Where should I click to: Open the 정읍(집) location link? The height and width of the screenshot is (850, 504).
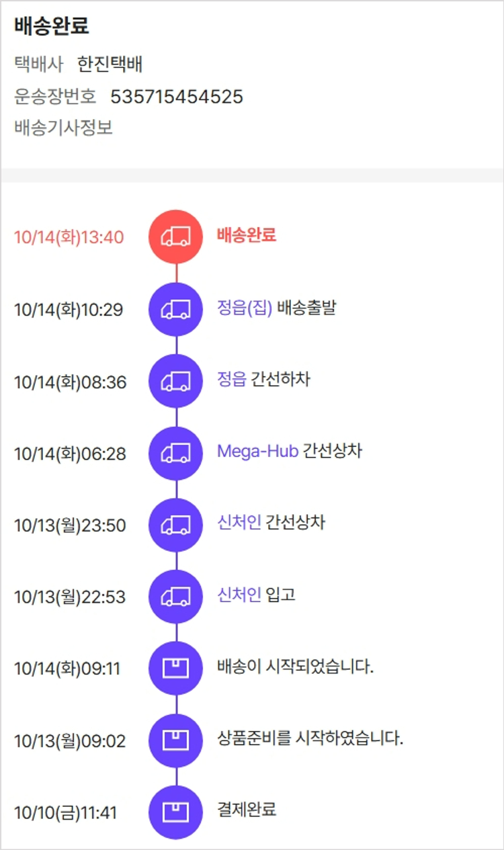[x=245, y=308]
